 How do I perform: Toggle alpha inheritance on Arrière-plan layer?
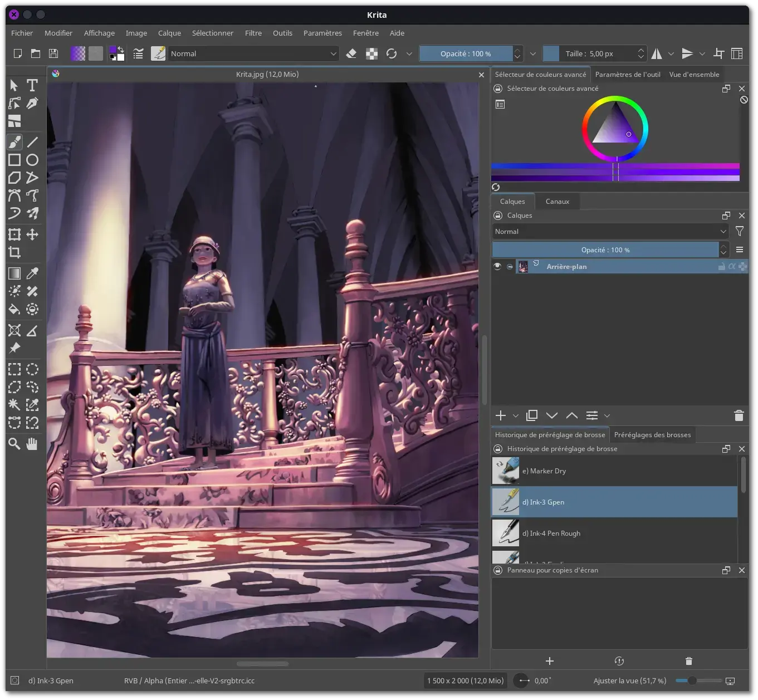click(x=732, y=267)
